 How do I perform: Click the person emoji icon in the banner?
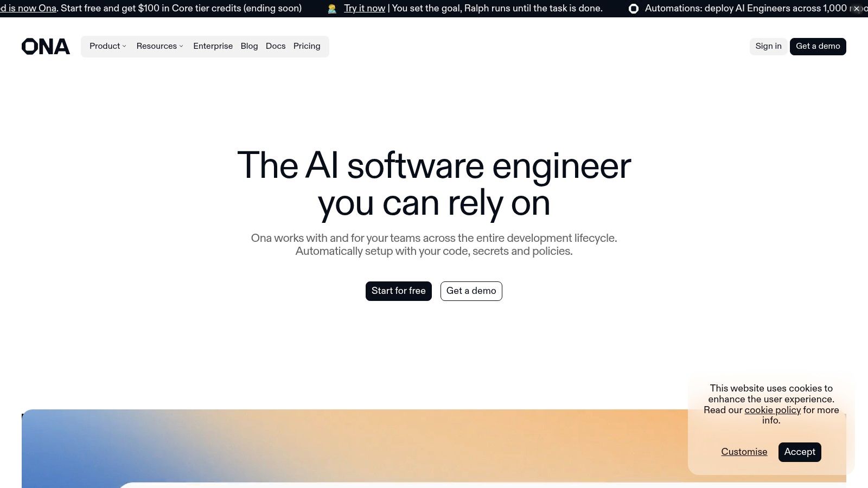(x=332, y=9)
